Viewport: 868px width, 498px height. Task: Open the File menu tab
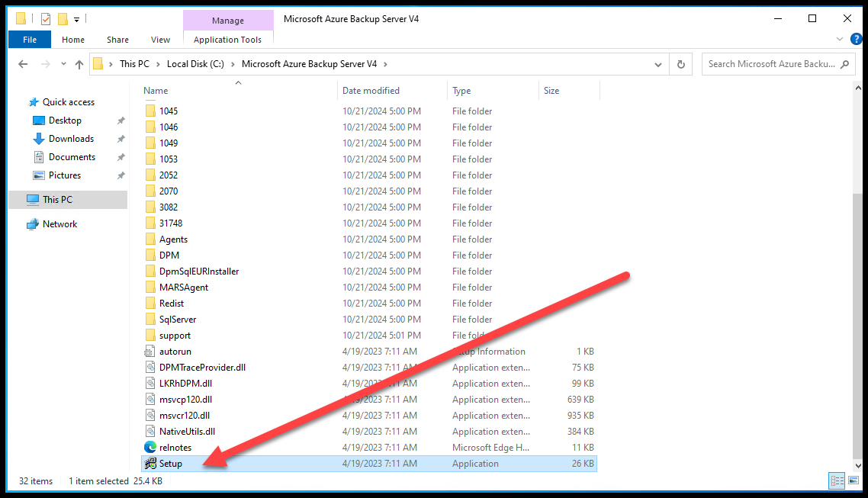click(x=30, y=40)
